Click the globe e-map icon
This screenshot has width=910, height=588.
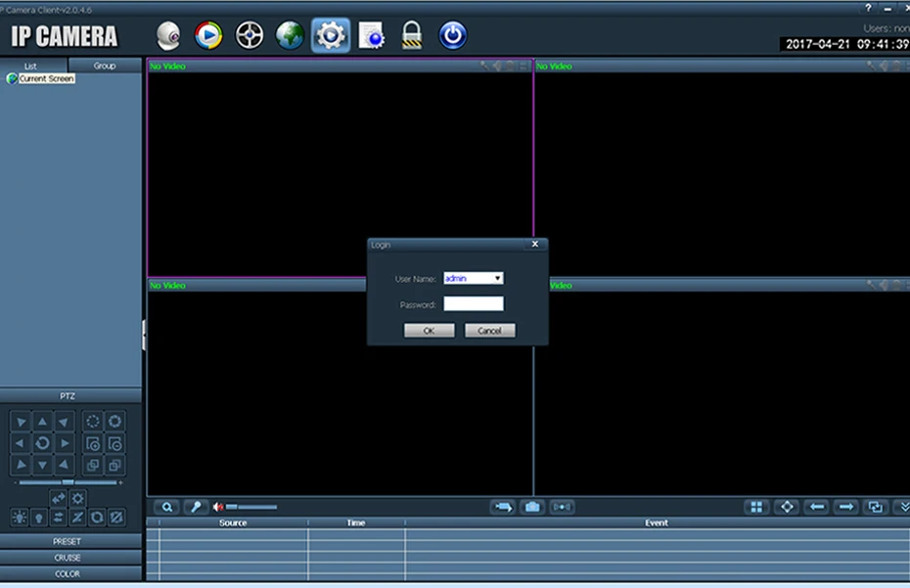coord(290,35)
